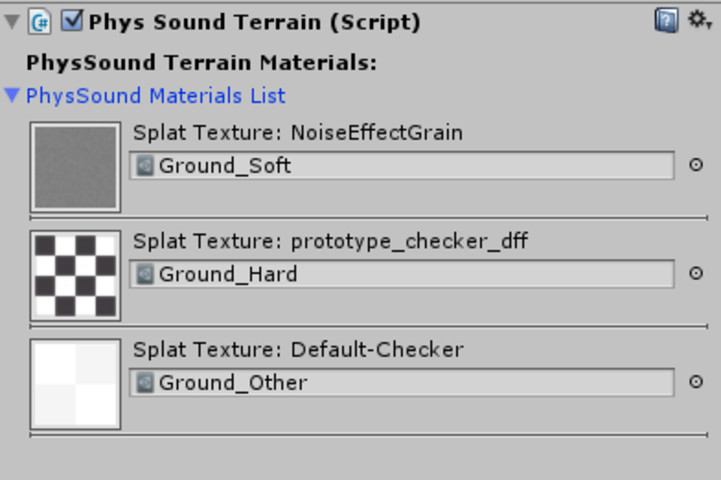The image size is (721, 480).
Task: Click the prototype_checker_dff texture thumbnail
Action: pyautogui.click(x=75, y=275)
